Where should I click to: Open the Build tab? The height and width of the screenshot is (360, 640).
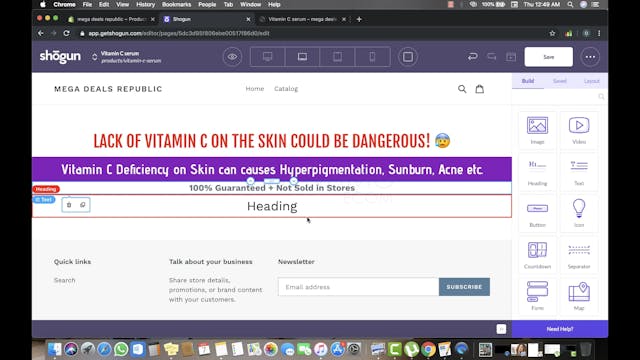click(x=528, y=81)
